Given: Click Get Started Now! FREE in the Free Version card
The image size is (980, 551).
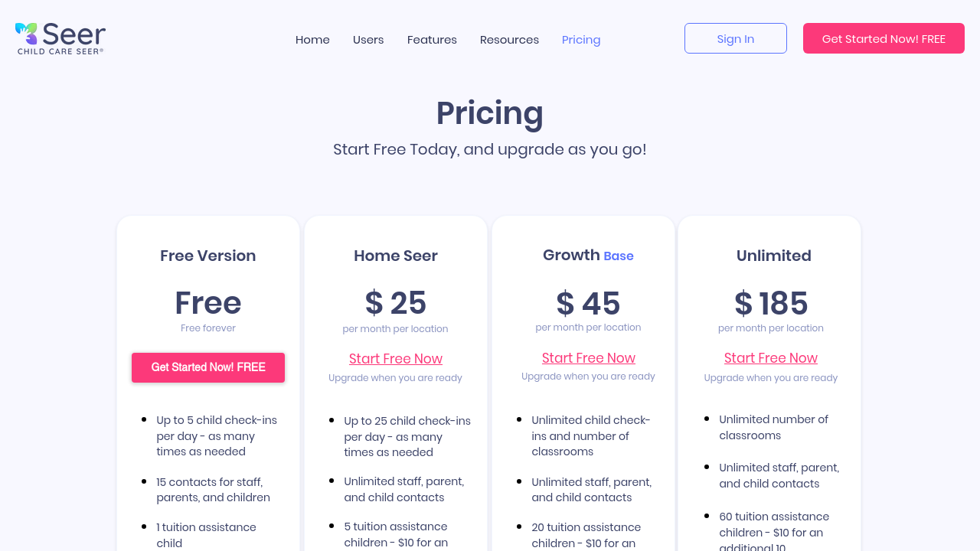Looking at the screenshot, I should click(208, 367).
